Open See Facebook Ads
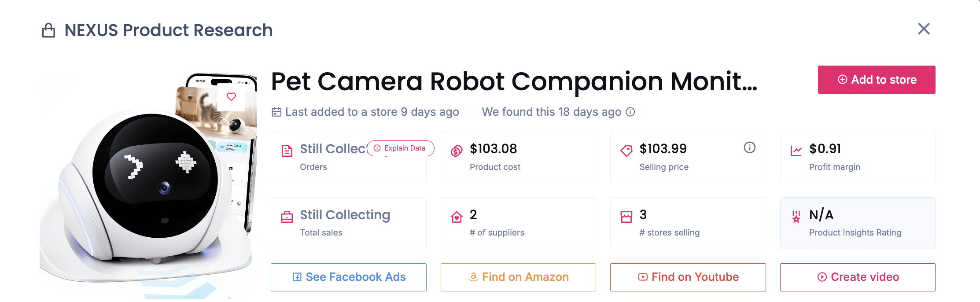Screen dimensions: 980x302 (349, 277)
